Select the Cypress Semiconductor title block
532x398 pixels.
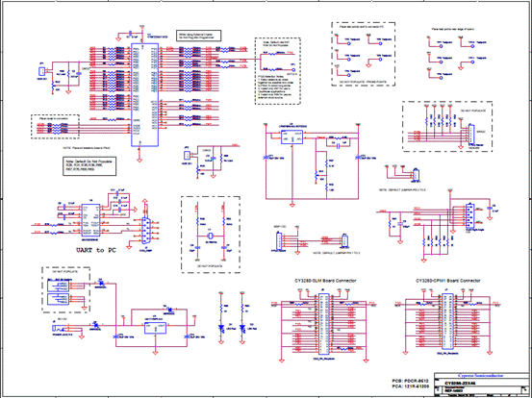tap(482, 385)
